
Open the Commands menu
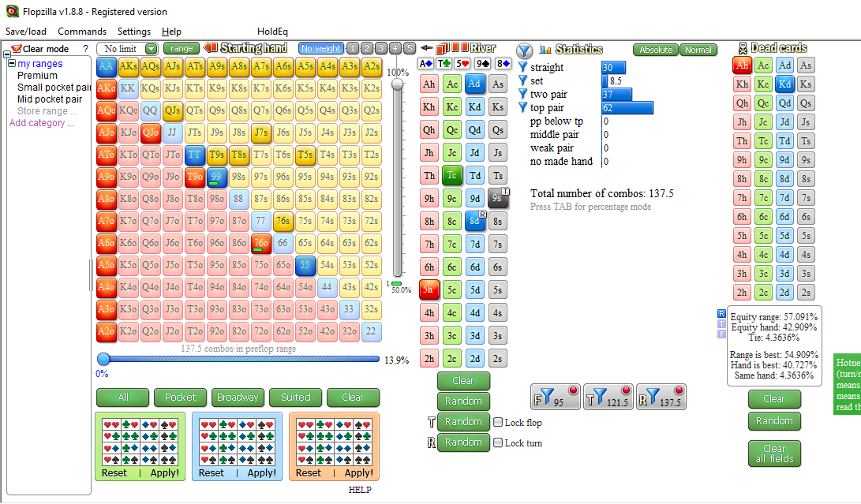coord(82,32)
